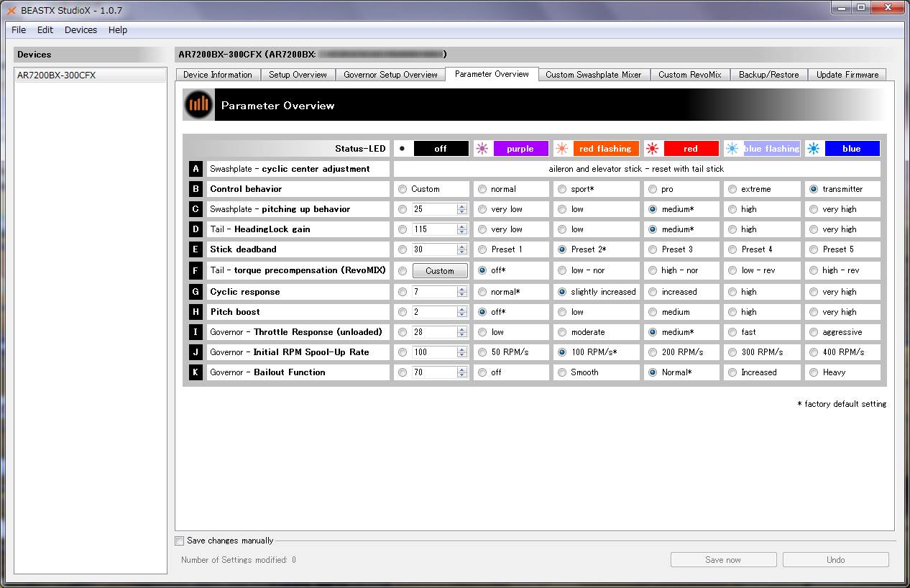Click the Stick deadband value stepper arrows

pos(462,249)
